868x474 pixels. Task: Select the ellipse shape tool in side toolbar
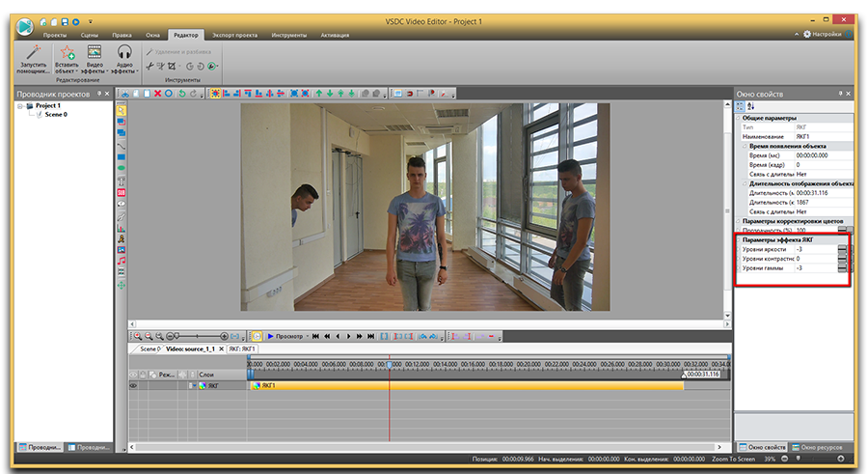(x=122, y=168)
